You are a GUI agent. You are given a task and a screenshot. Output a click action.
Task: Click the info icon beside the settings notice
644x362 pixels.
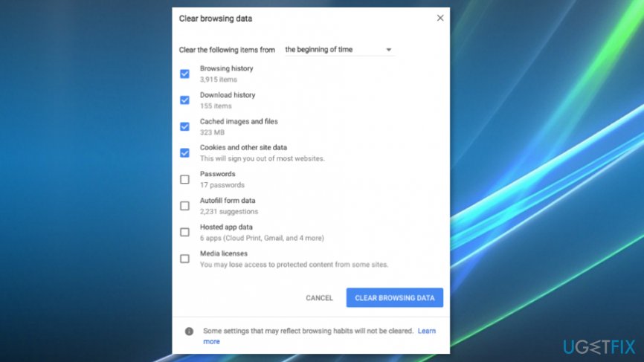189,332
